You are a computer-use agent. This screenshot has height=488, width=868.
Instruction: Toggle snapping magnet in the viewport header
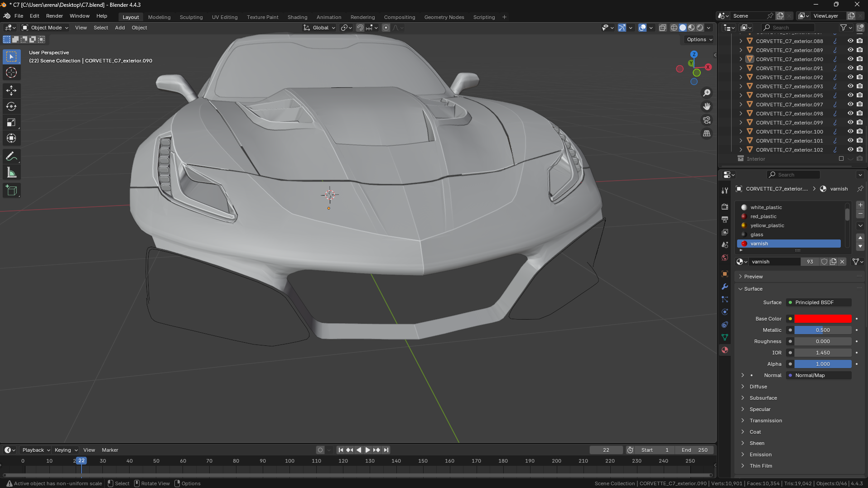(x=360, y=28)
